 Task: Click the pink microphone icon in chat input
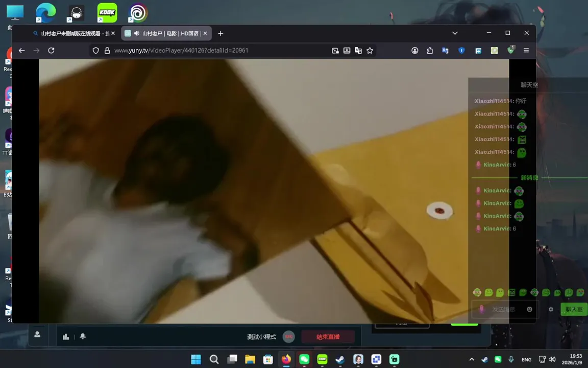tap(481, 309)
